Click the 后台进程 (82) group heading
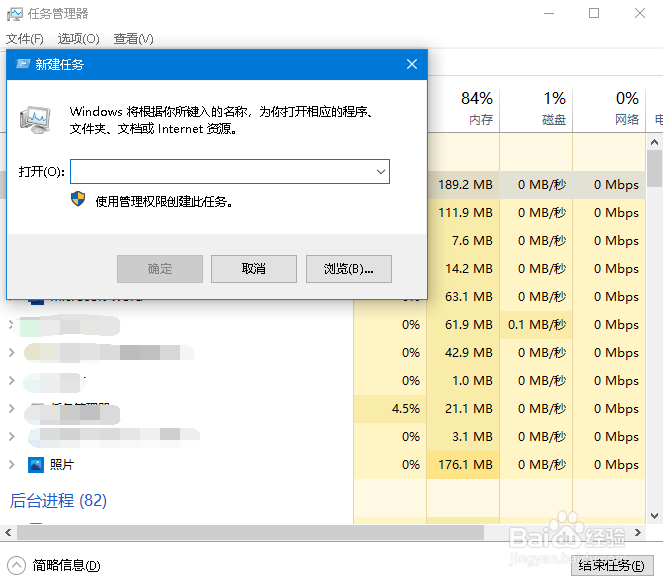The width and height of the screenshot is (663, 582). click(x=58, y=500)
